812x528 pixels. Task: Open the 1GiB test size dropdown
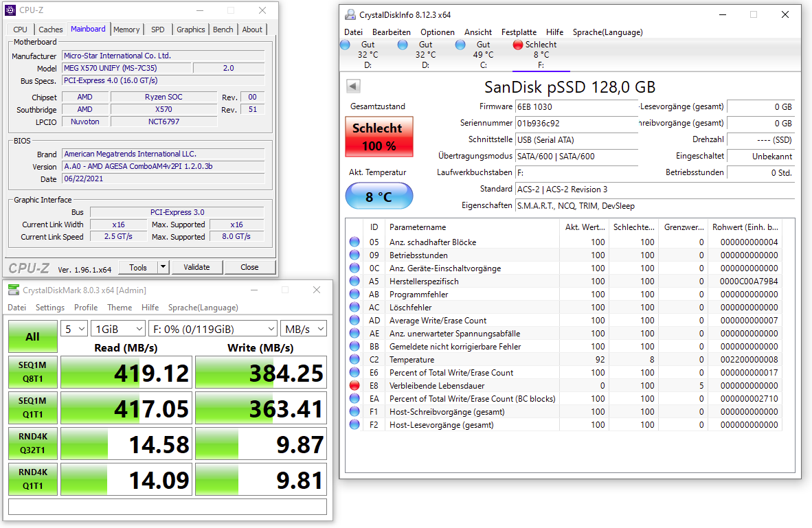click(x=118, y=329)
